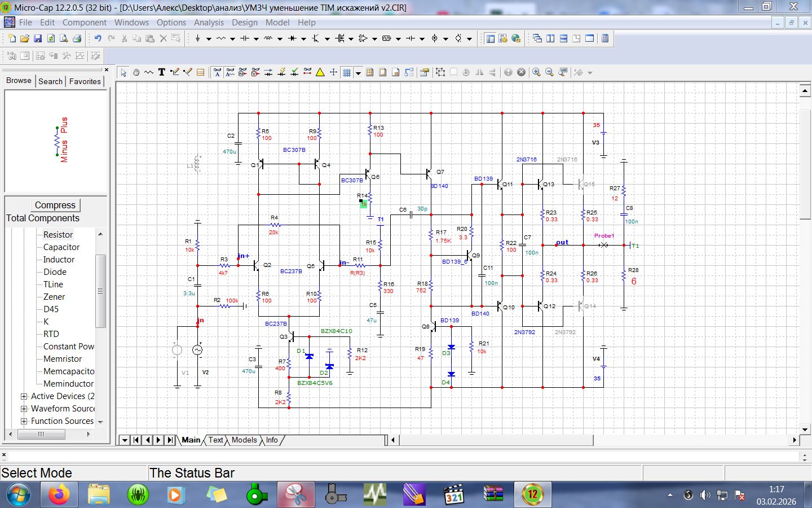Click the yellow triangle toolbar icon
The height and width of the screenshot is (508, 812).
click(x=320, y=72)
